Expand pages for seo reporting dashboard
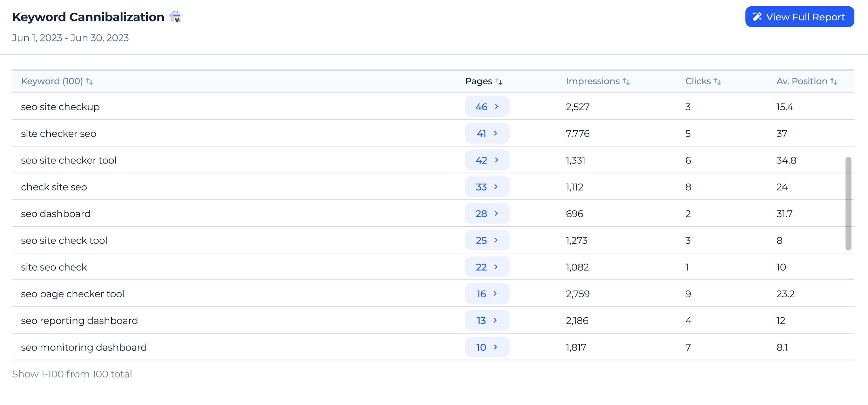The width and height of the screenshot is (868, 405). click(x=486, y=320)
